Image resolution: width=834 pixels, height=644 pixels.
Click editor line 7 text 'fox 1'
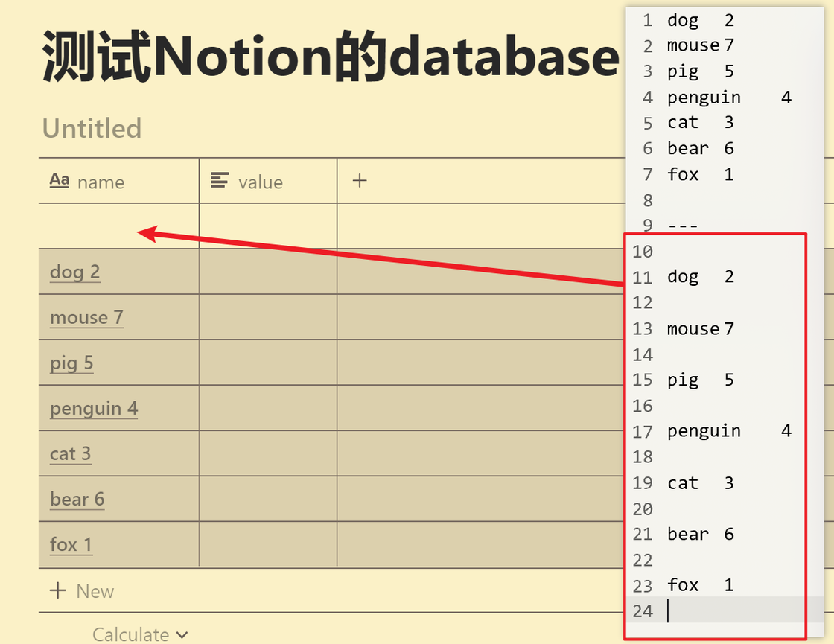click(x=701, y=174)
